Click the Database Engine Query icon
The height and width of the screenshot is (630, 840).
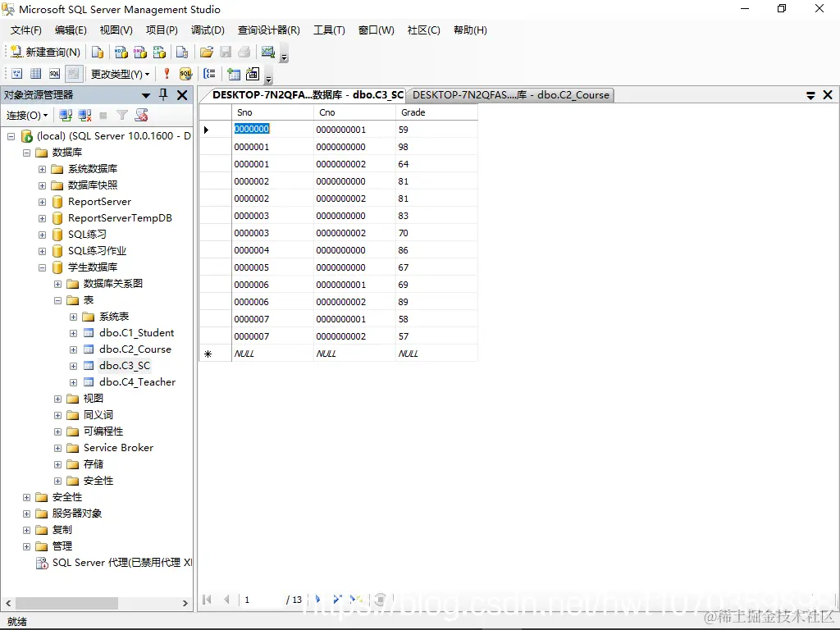coord(98,52)
